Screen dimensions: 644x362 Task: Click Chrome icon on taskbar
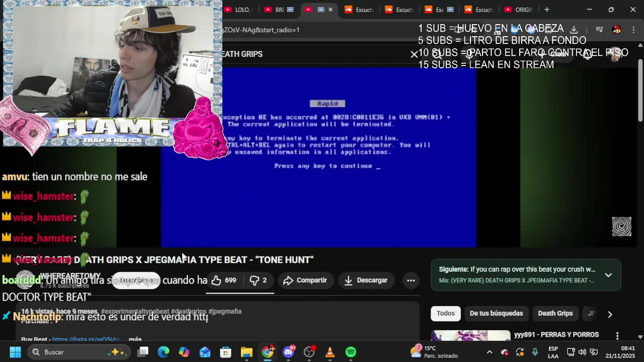[268, 352]
